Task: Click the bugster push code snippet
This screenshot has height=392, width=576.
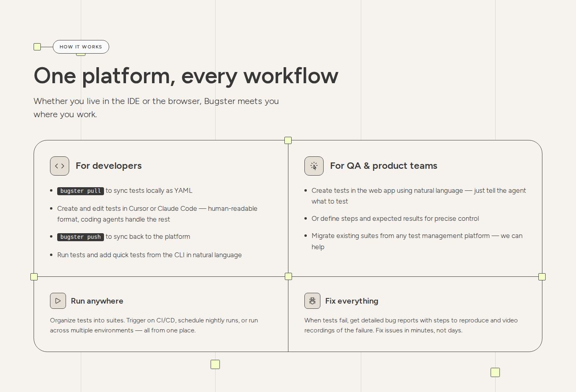Action: pyautogui.click(x=80, y=237)
